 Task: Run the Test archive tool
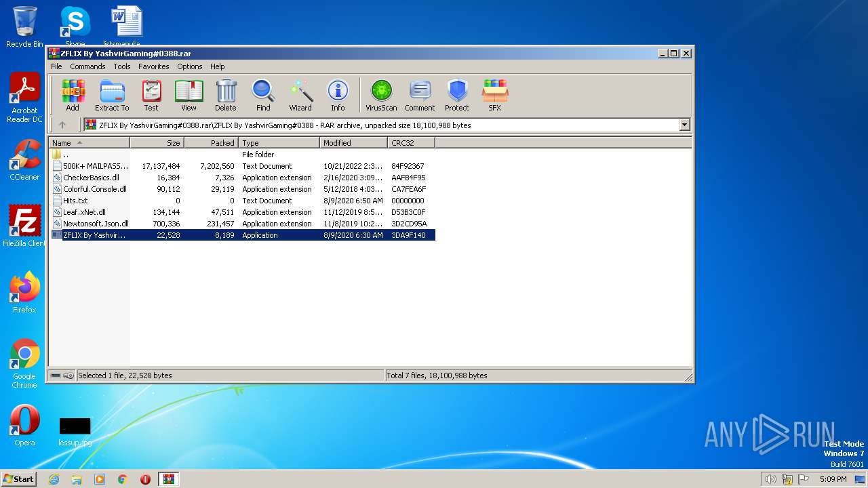pyautogui.click(x=151, y=95)
